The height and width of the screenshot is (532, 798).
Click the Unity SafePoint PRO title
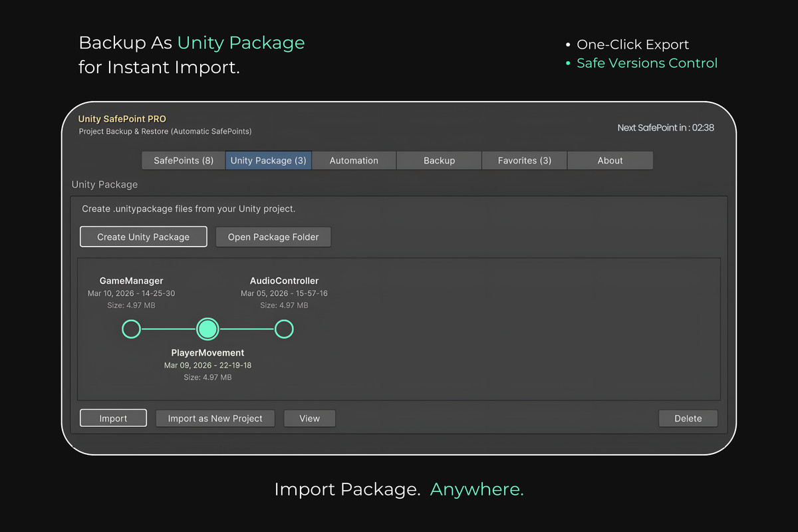point(122,119)
